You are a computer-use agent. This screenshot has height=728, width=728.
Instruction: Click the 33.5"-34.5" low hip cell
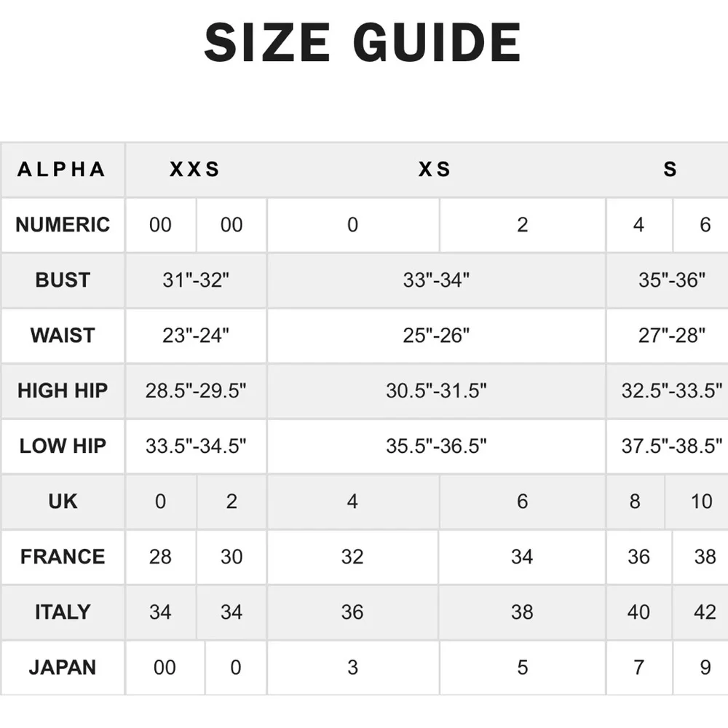pos(196,446)
